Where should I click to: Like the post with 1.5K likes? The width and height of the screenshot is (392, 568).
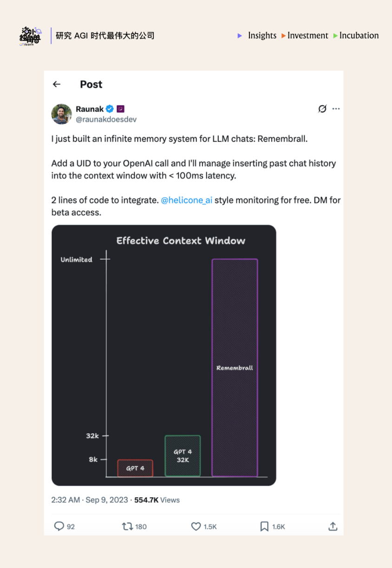(196, 526)
